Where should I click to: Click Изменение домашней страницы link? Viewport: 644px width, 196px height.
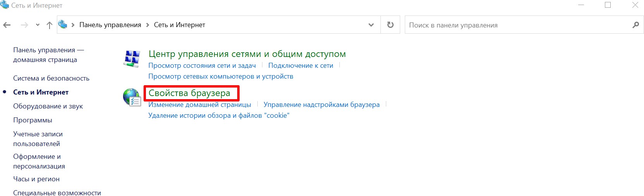click(x=200, y=105)
